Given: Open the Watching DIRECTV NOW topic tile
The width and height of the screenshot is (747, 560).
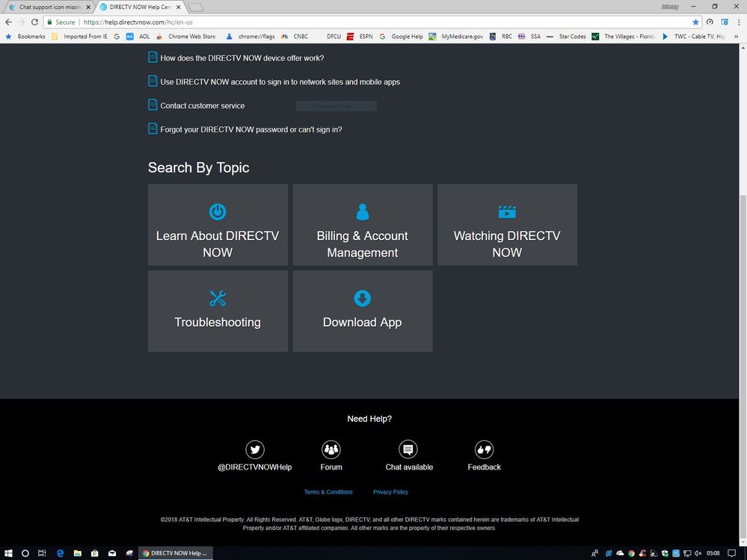Looking at the screenshot, I should (507, 225).
